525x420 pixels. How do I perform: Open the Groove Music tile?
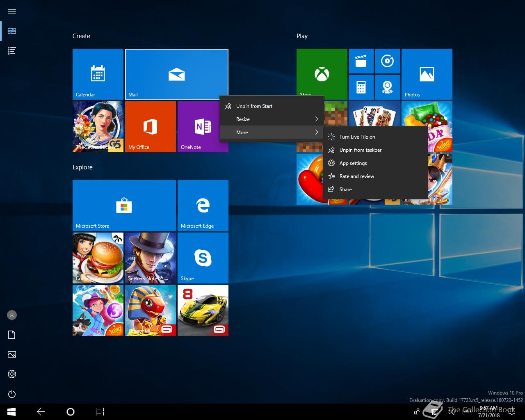pos(388,61)
